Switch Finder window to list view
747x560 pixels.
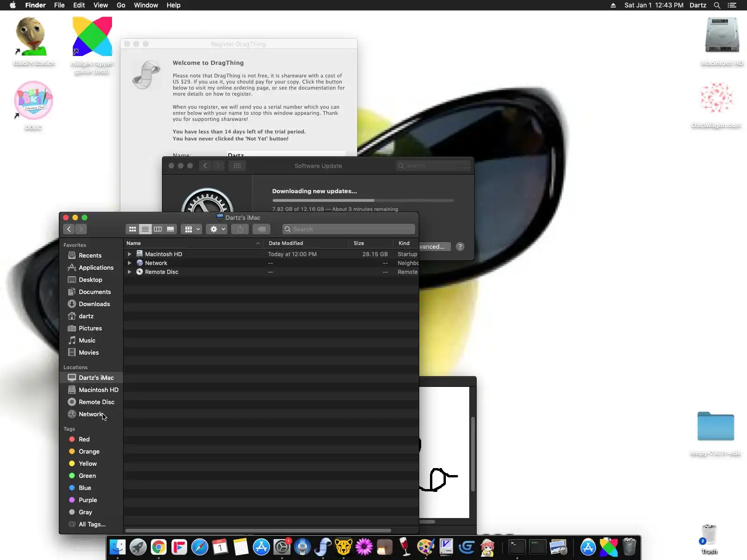coord(145,229)
